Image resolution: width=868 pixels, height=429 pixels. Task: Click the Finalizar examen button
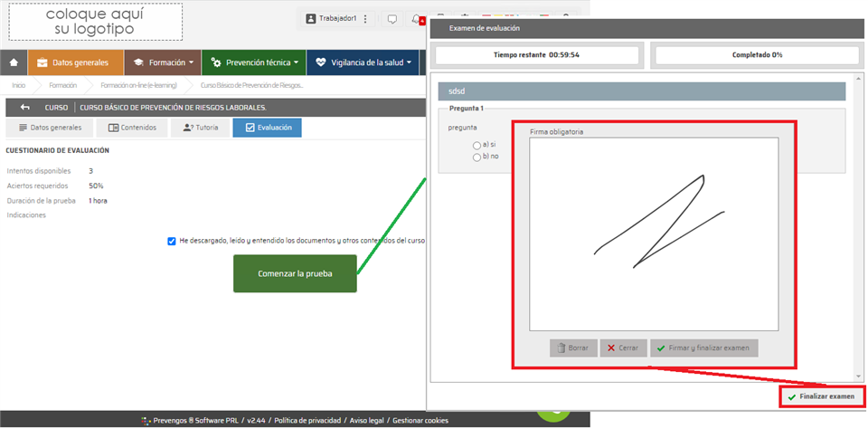pyautogui.click(x=822, y=396)
